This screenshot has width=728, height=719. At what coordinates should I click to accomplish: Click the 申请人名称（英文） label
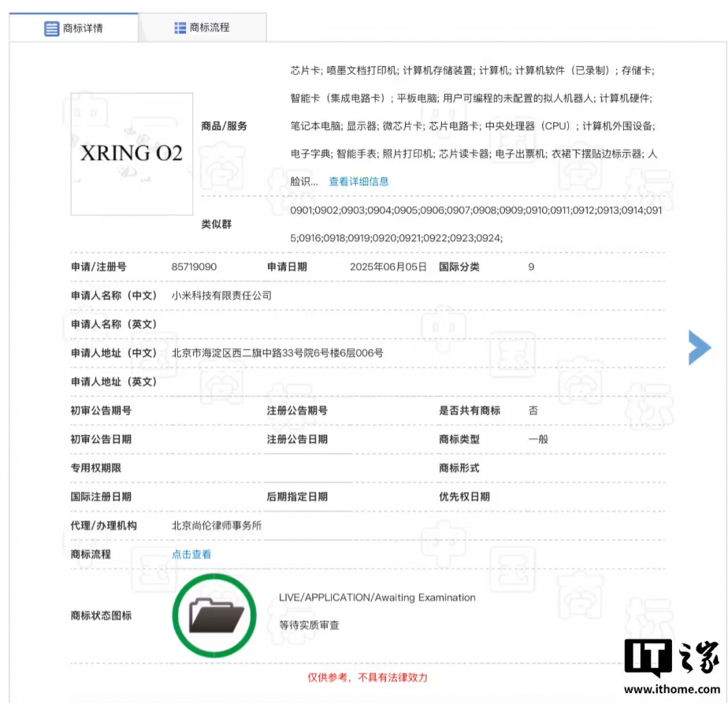114,324
